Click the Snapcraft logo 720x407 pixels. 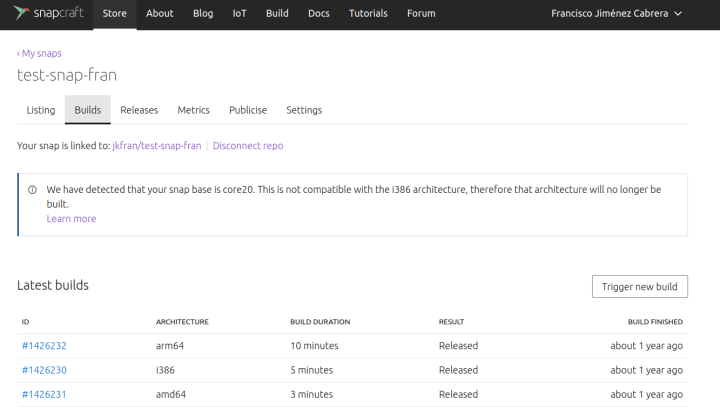[49, 13]
